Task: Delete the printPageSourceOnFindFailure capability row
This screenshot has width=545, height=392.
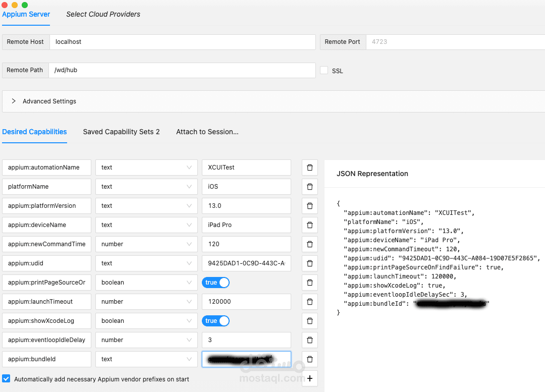Action: tap(310, 283)
